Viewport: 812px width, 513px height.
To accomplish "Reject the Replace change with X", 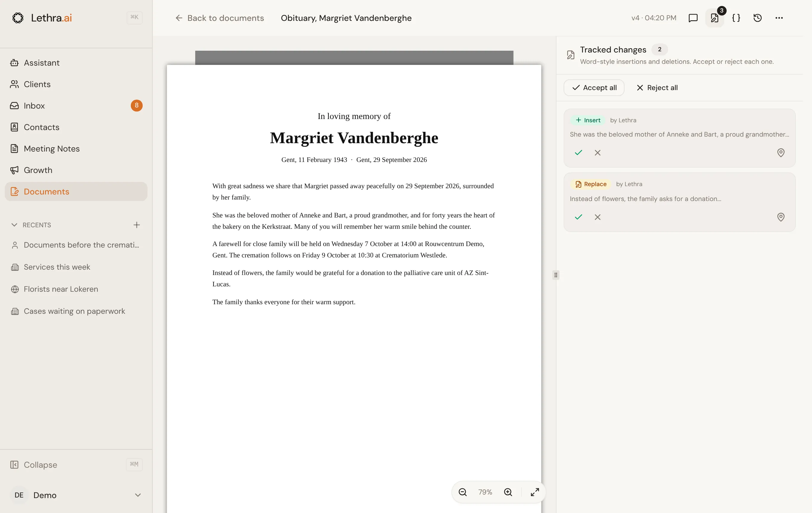I will pyautogui.click(x=597, y=217).
